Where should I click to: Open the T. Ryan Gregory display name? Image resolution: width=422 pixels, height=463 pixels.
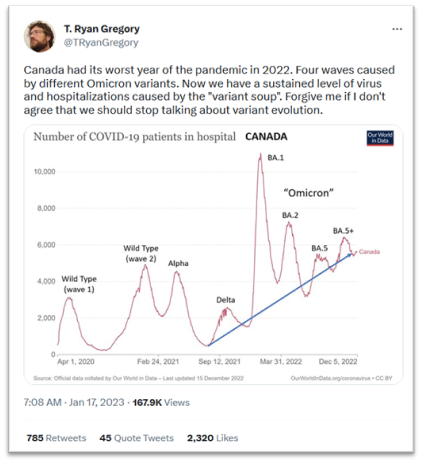102,29
